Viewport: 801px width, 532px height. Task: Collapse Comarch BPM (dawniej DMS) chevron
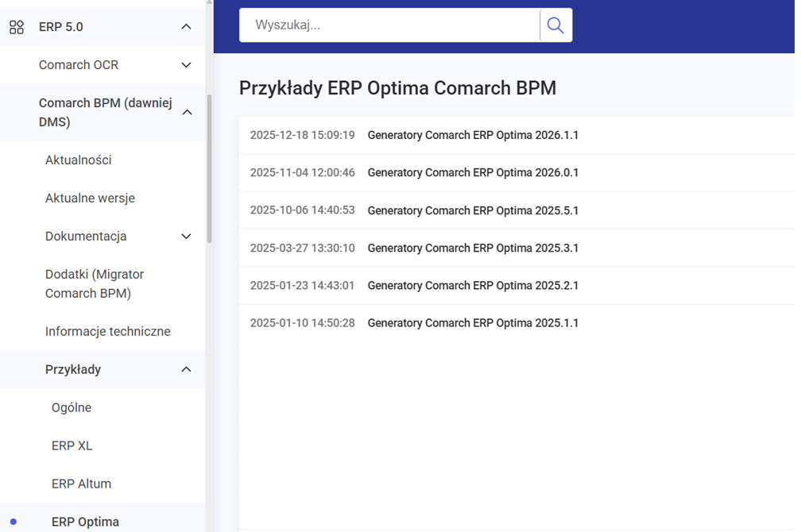[x=187, y=113]
